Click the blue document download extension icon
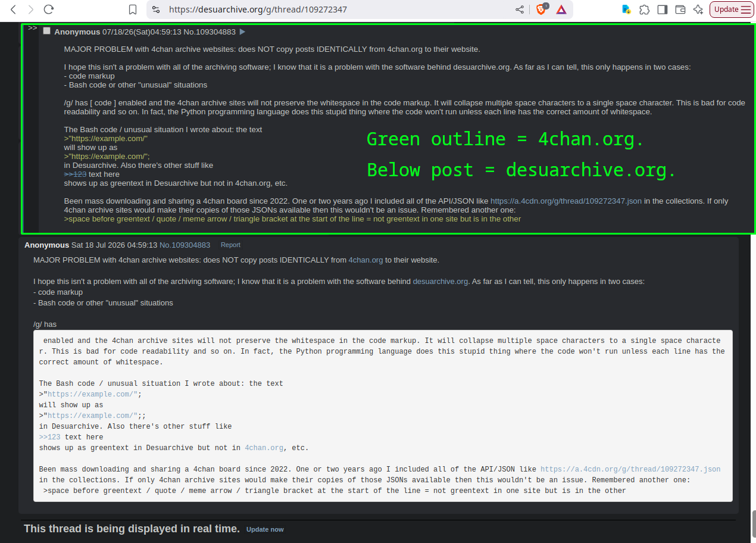 626,10
